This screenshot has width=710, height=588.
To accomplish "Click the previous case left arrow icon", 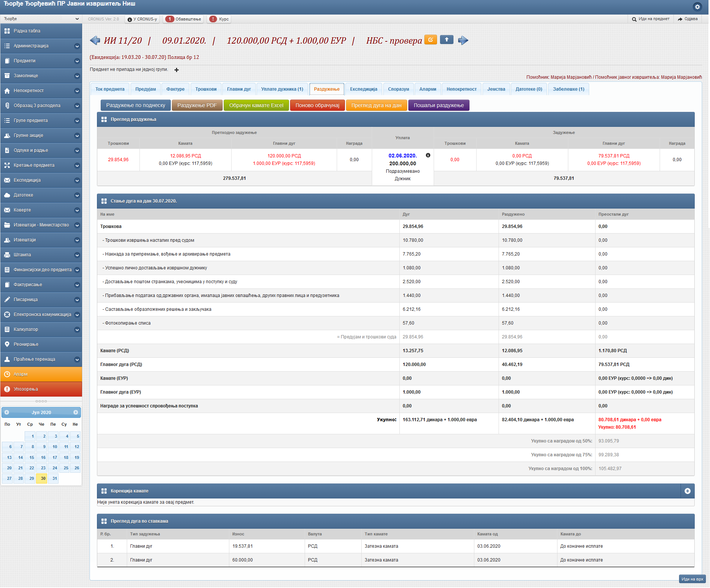I will pyautogui.click(x=95, y=40).
